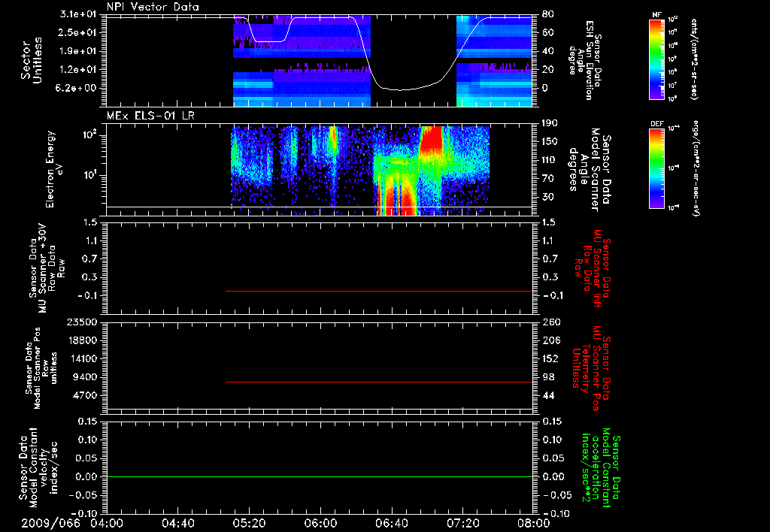Click the '06:40' time axis label

391,524
